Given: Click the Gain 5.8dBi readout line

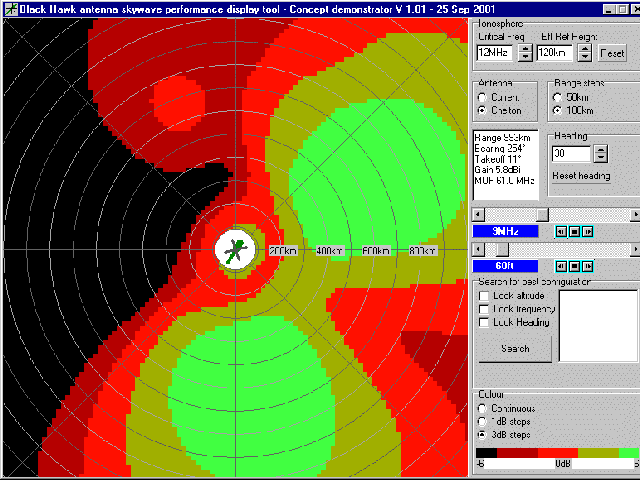Looking at the screenshot, I should pyautogui.click(x=497, y=170).
